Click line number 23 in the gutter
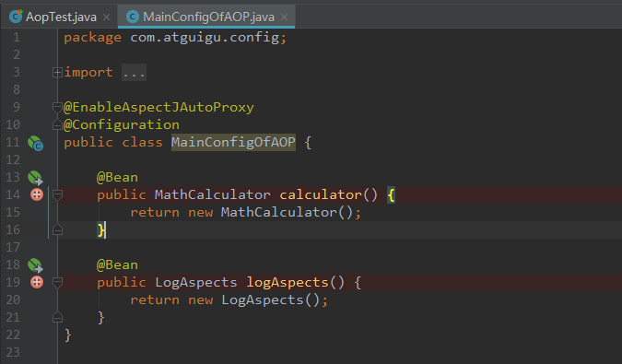This screenshot has width=622, height=364. (x=13, y=352)
